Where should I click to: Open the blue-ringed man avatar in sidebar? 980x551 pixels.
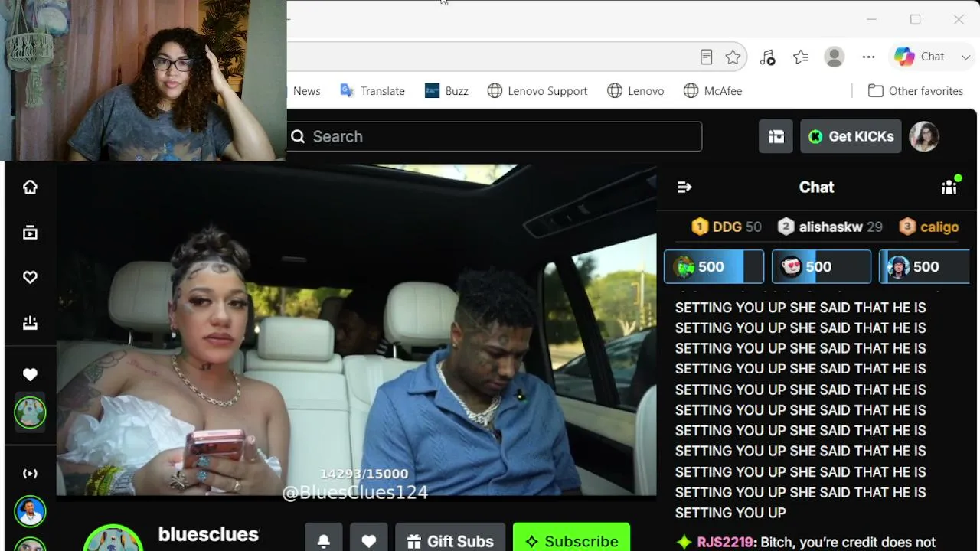click(x=30, y=511)
